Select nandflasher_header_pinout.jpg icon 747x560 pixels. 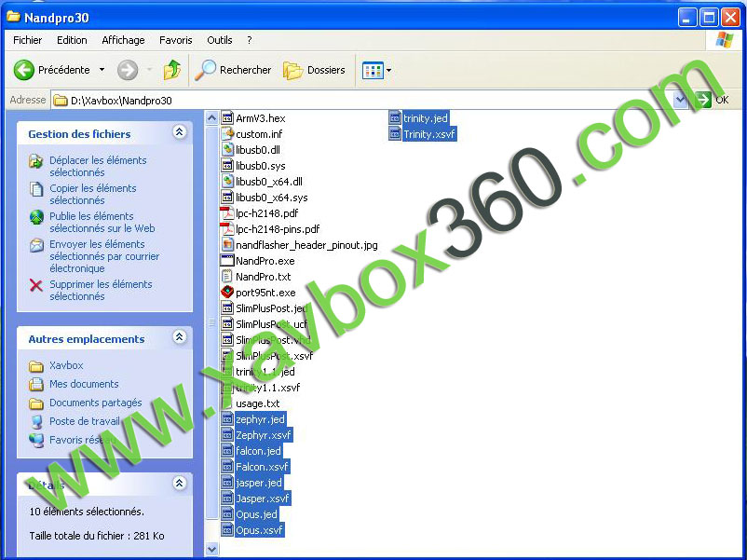227,245
